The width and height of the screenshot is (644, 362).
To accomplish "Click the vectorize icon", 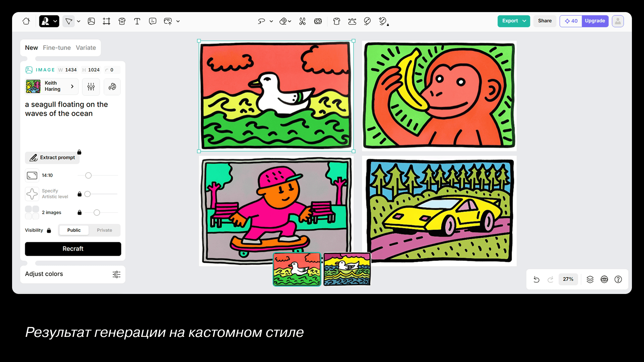I will coord(352,21).
